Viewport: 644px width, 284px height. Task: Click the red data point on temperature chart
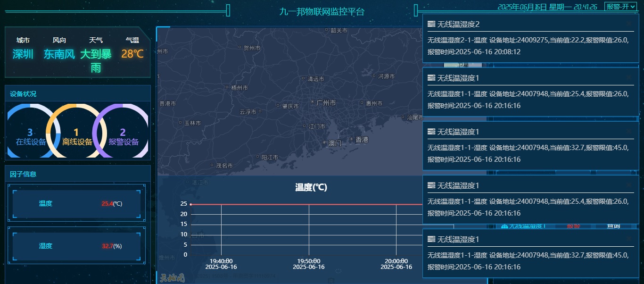pyautogui.click(x=190, y=204)
